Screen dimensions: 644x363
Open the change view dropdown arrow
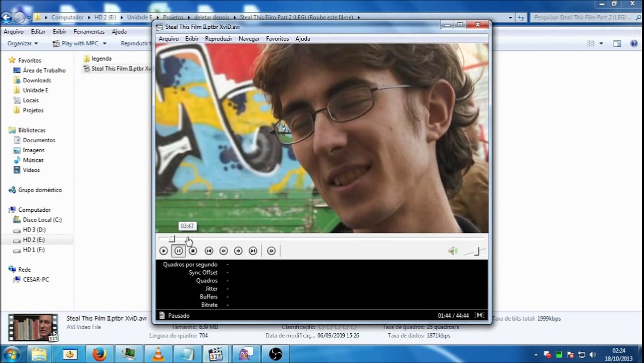[601, 44]
